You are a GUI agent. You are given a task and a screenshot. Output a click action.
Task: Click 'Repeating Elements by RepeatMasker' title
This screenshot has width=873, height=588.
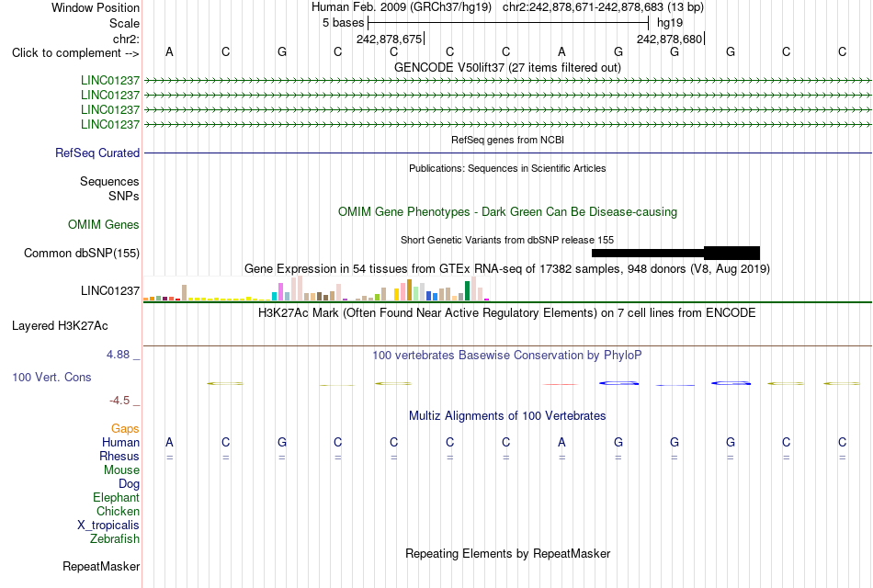(x=507, y=553)
